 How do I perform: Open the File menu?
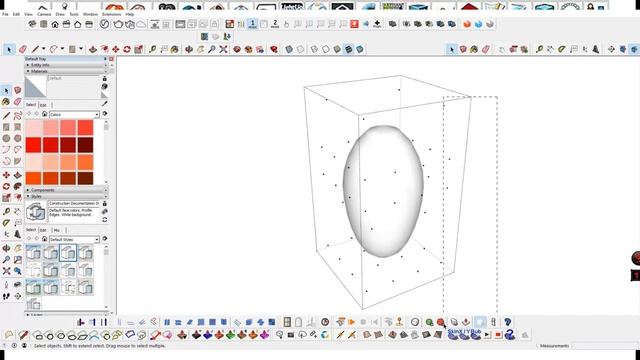pos(5,14)
